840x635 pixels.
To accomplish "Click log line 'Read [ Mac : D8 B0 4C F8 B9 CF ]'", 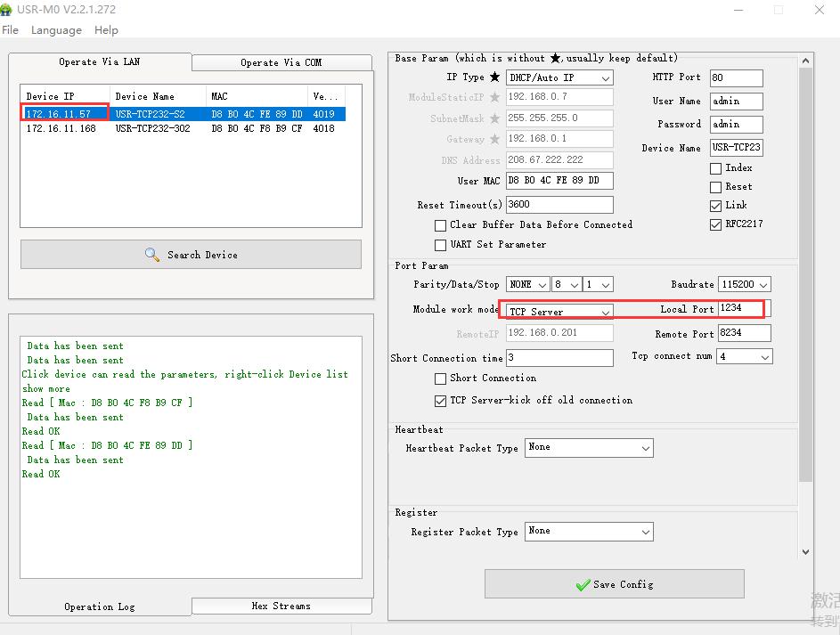I will [x=107, y=403].
